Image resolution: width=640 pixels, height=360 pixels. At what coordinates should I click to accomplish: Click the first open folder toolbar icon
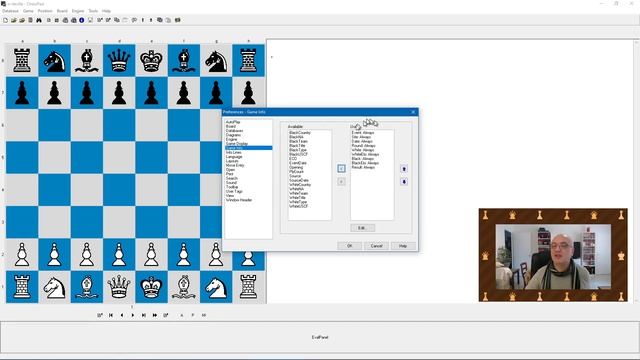click(13, 20)
